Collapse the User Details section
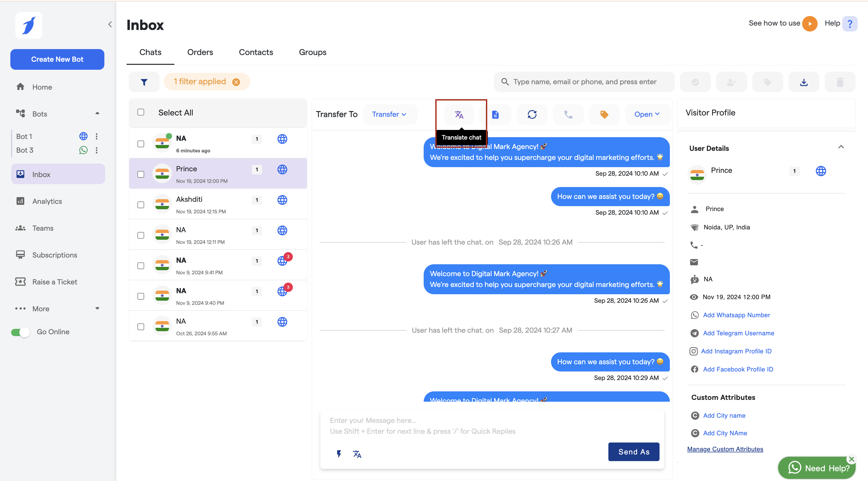The width and height of the screenshot is (868, 481). pyautogui.click(x=841, y=147)
